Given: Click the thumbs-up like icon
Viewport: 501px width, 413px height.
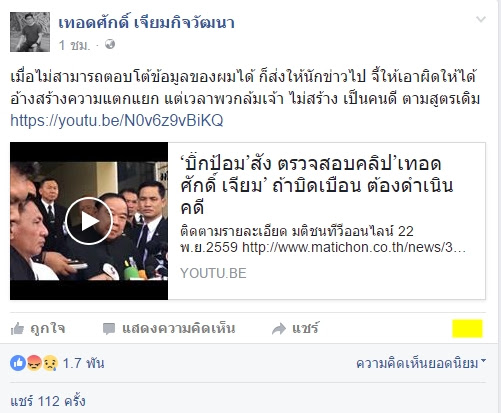Looking at the screenshot, I should pyautogui.click(x=17, y=329).
